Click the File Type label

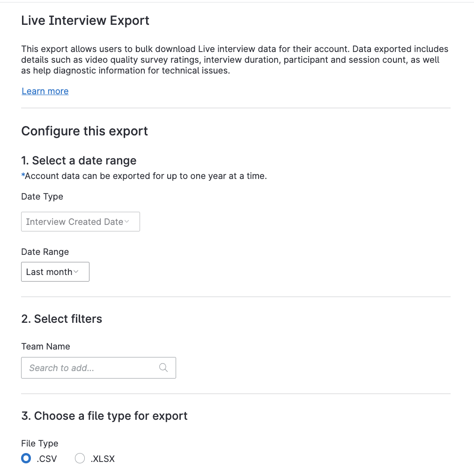(39, 443)
